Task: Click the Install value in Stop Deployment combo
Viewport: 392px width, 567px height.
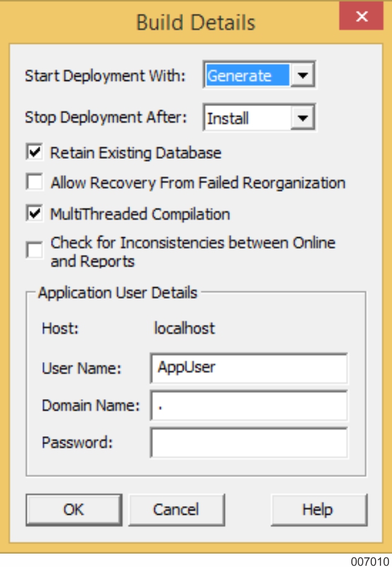Action: pos(228,118)
